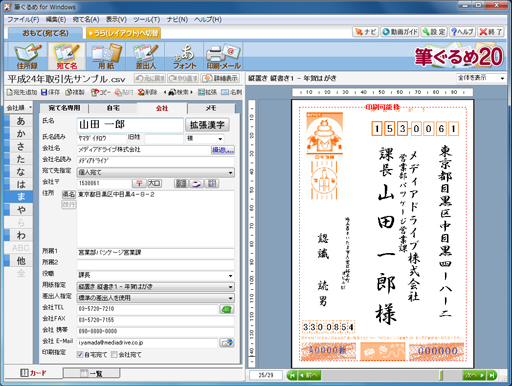Expand the 全体を表示 zoom dropdown

click(x=480, y=78)
